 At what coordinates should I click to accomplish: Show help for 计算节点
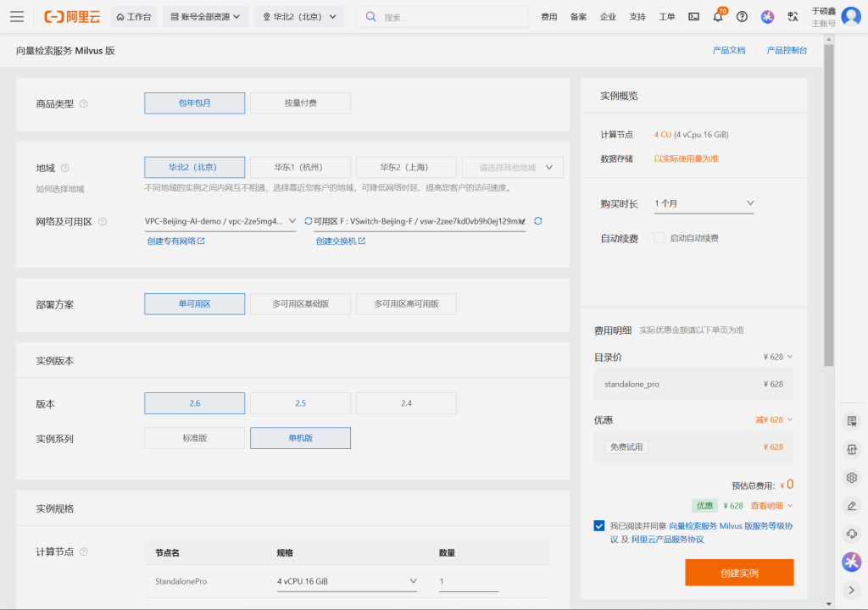point(84,552)
